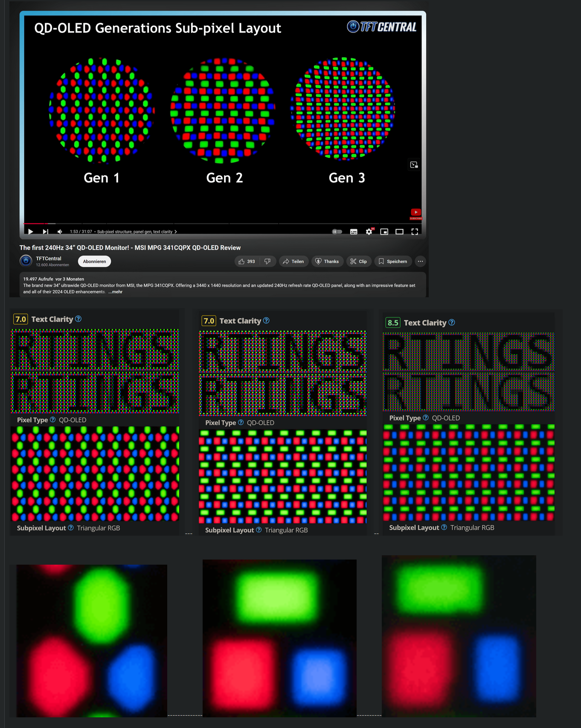
Task: Toggle the autoplay switch
Action: pyautogui.click(x=337, y=232)
